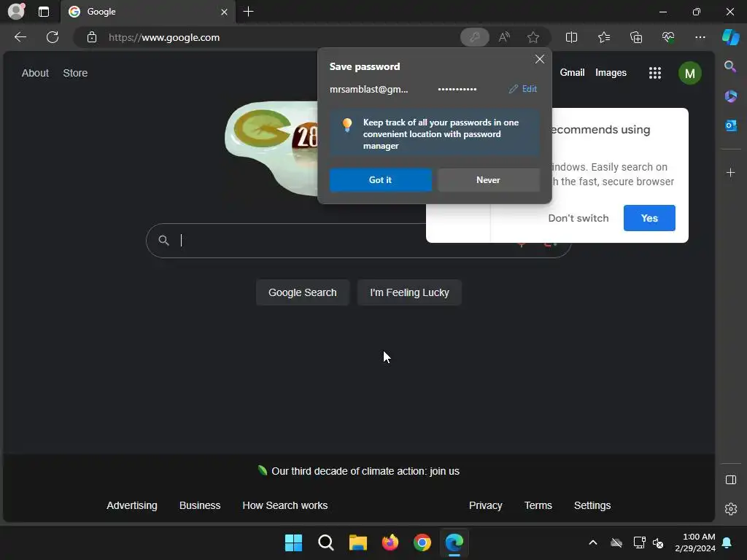The image size is (747, 560).
Task: Open Gmail link
Action: point(572,73)
